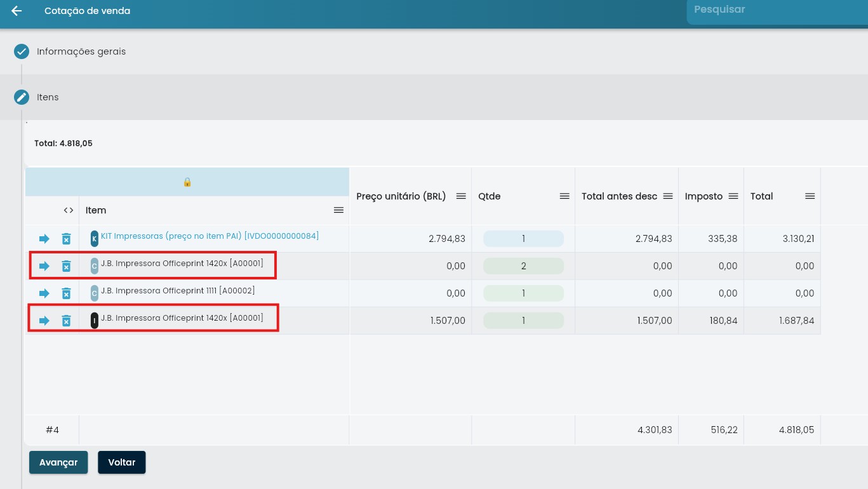Edit quantity of the Officeprint 1111 row
The width and height of the screenshot is (868, 489).
click(523, 293)
